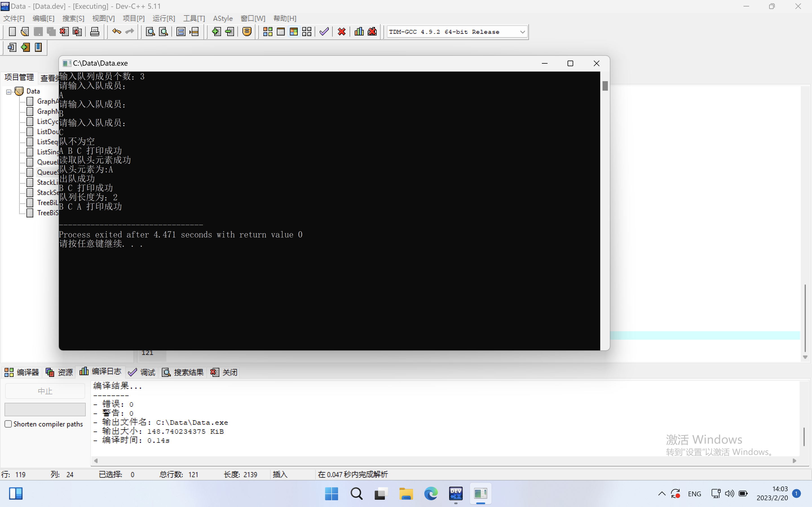Click the red X stop execution icon
The image size is (812, 507).
[342, 32]
